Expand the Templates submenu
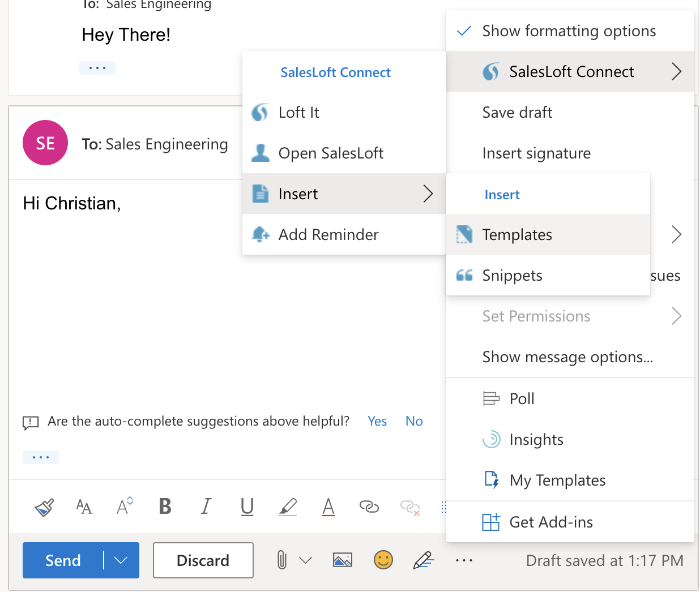The width and height of the screenshot is (700, 592). point(517,234)
